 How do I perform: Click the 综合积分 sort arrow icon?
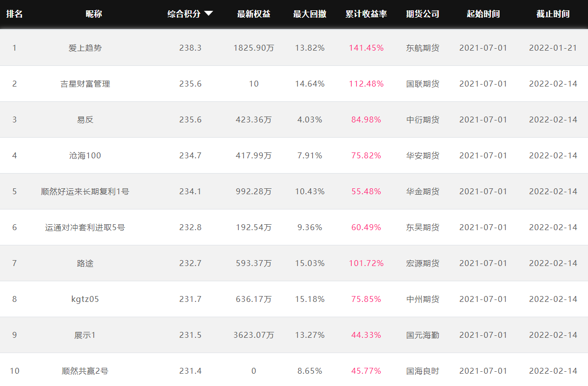[208, 14]
